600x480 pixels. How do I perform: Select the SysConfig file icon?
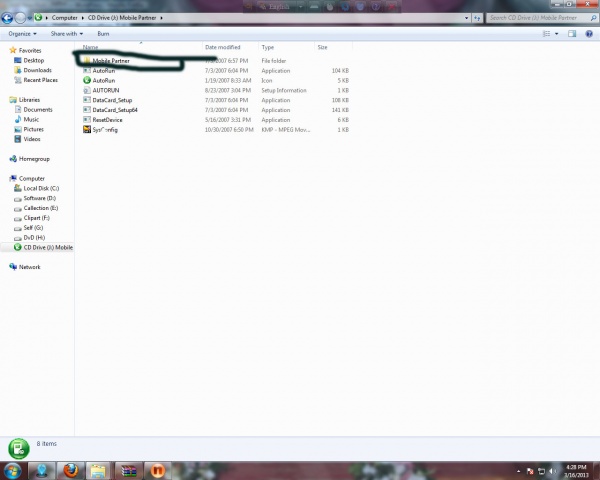[87, 129]
